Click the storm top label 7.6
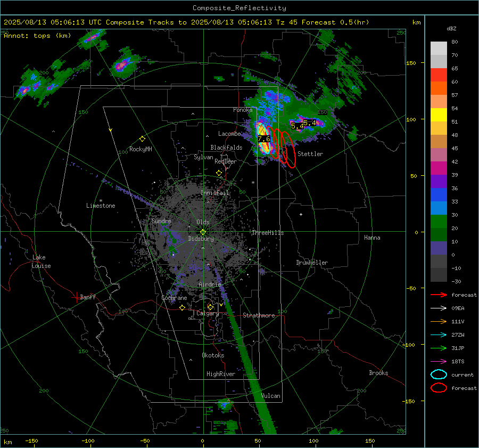This screenshot has width=479, height=448. click(263, 139)
